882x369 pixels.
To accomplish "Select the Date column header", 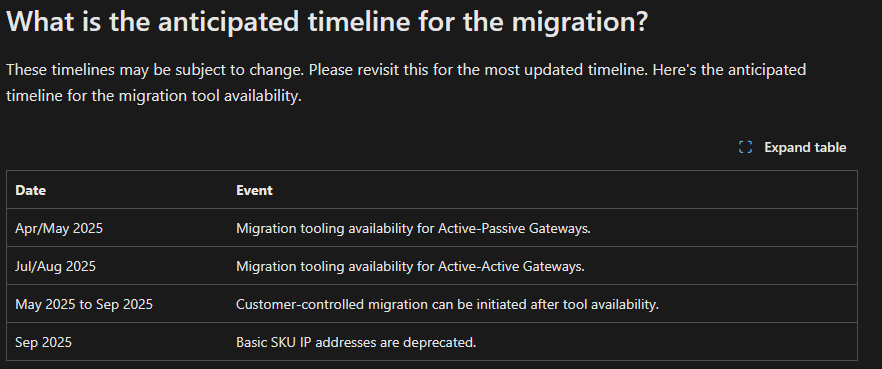I will click(x=30, y=190).
